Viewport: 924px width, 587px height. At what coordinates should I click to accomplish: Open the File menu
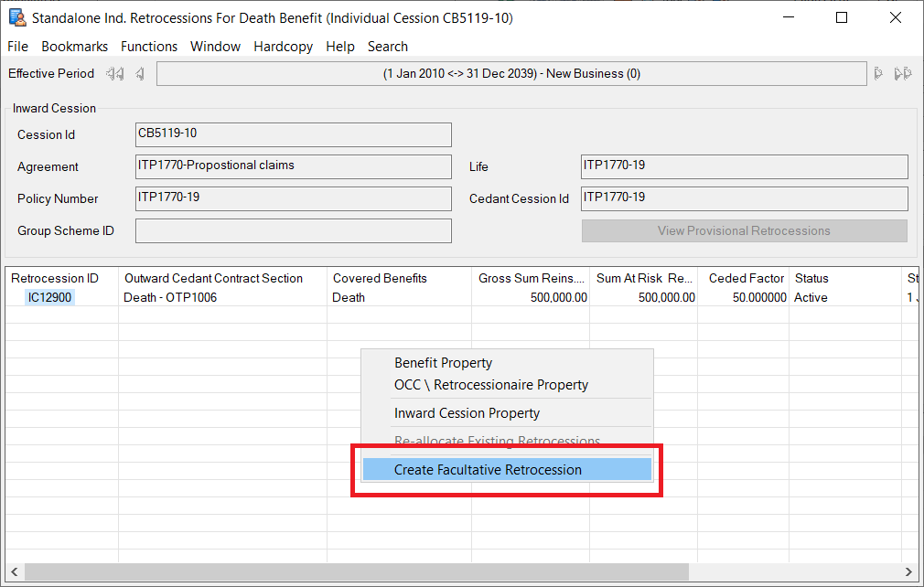tap(18, 47)
